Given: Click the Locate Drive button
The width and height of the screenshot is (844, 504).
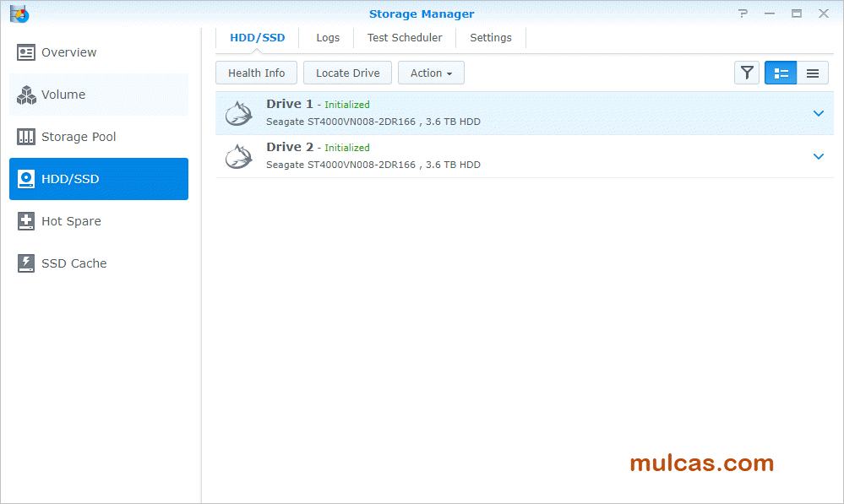Looking at the screenshot, I should pos(347,73).
